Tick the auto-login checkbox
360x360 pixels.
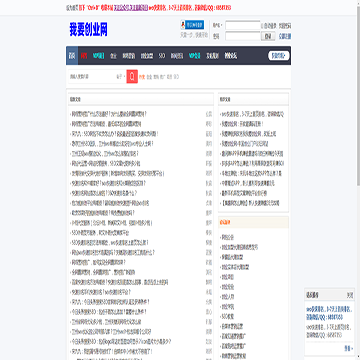pos(263,26)
